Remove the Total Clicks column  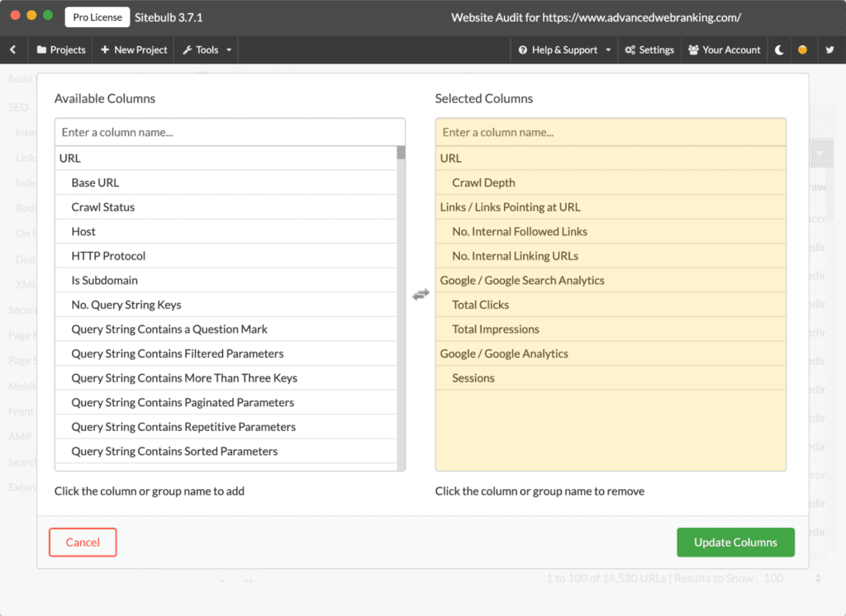[611, 305]
